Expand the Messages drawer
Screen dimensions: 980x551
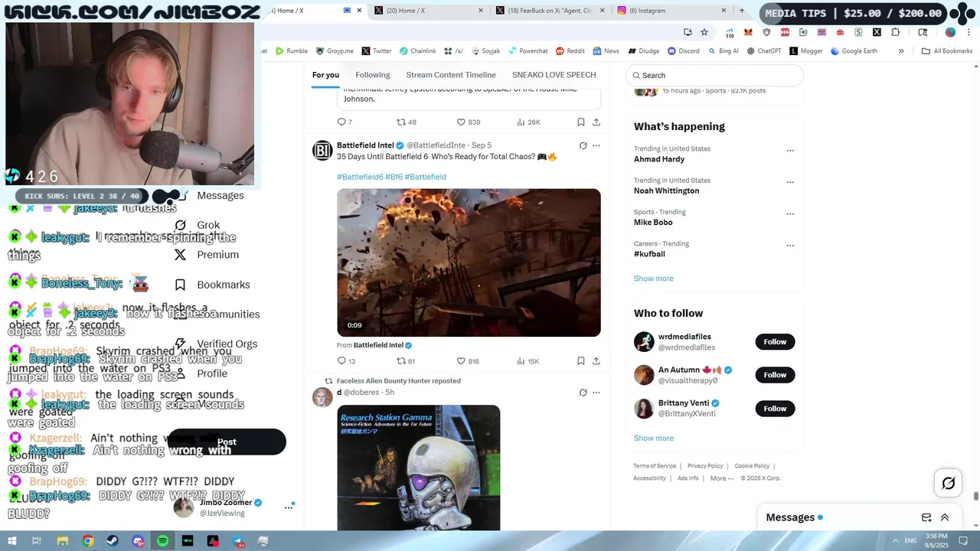point(945,517)
